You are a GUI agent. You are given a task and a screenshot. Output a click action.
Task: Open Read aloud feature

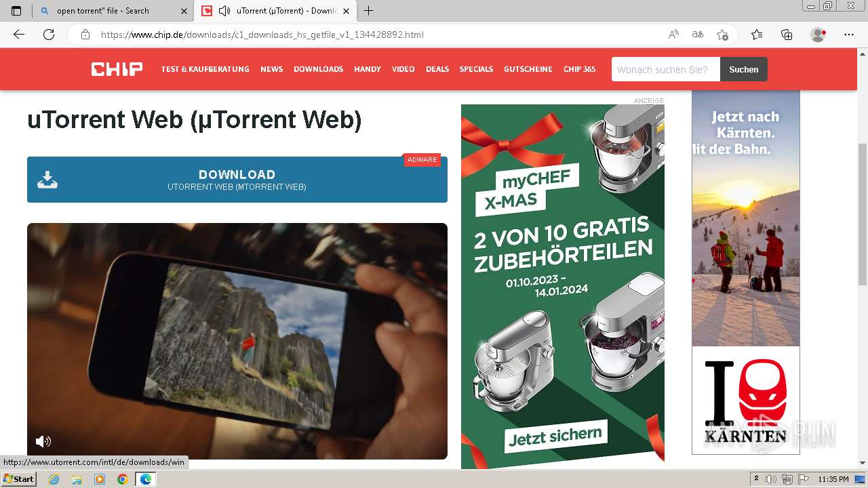(x=673, y=35)
